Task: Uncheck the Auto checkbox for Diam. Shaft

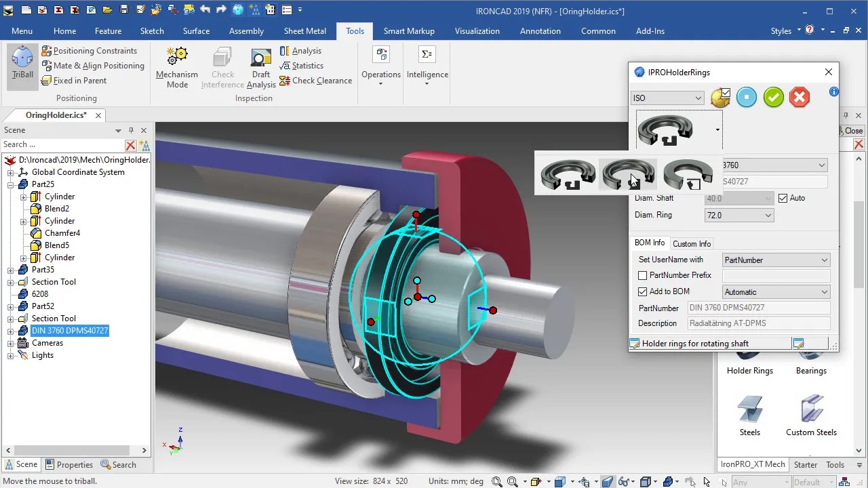Action: coord(783,198)
